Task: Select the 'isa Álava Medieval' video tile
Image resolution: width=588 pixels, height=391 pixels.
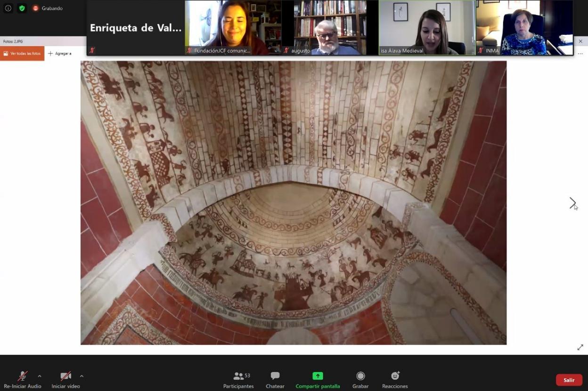Action: tap(427, 27)
